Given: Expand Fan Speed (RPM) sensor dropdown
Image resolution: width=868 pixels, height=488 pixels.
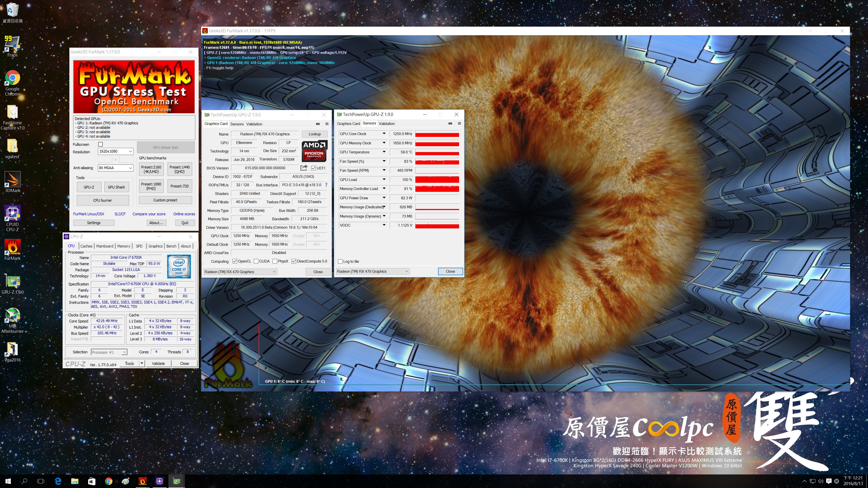Looking at the screenshot, I should coord(384,170).
